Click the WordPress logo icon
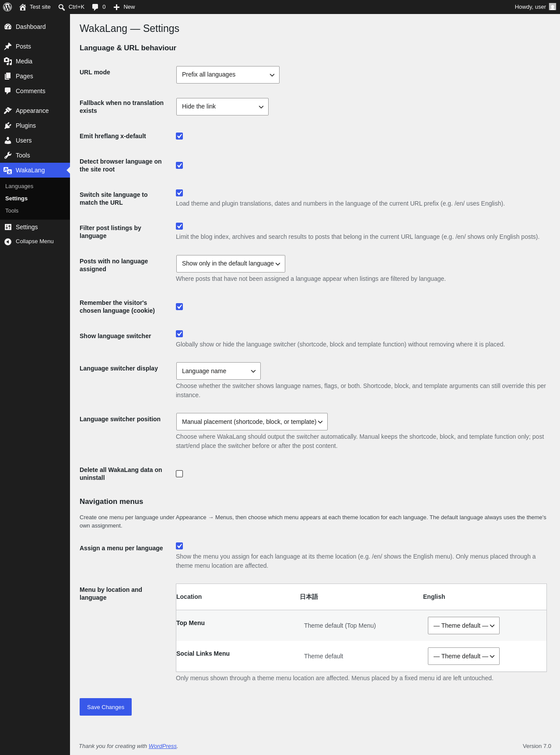 (7, 7)
